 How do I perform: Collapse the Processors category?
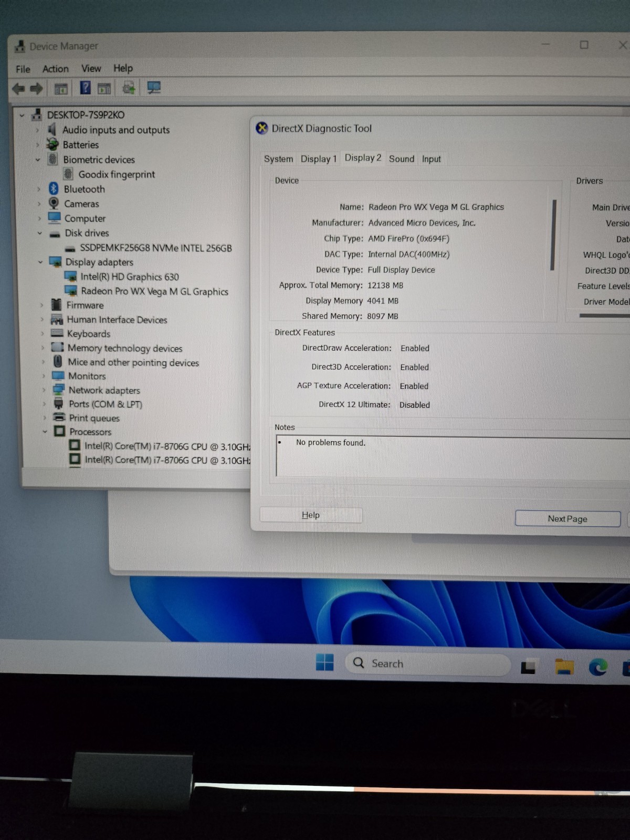pyautogui.click(x=45, y=432)
